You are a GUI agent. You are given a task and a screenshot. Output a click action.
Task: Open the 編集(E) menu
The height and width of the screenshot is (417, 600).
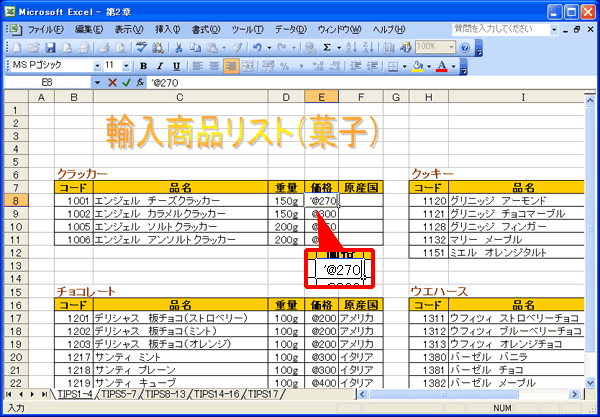pos(89,29)
